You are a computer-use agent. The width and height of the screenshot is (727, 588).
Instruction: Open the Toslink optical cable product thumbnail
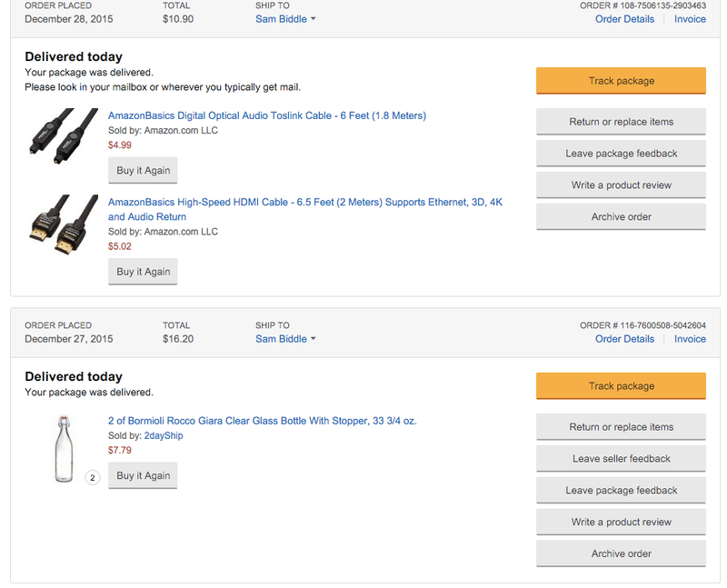click(62, 135)
